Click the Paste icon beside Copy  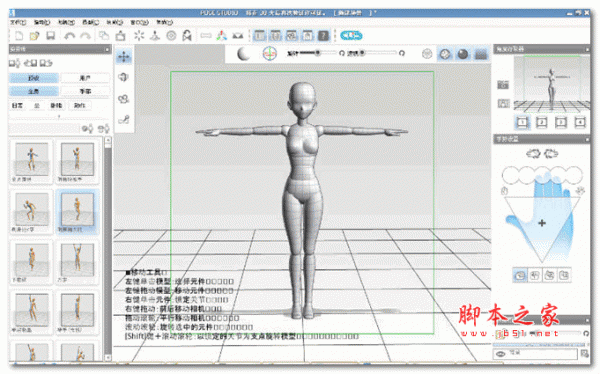pyautogui.click(x=121, y=36)
